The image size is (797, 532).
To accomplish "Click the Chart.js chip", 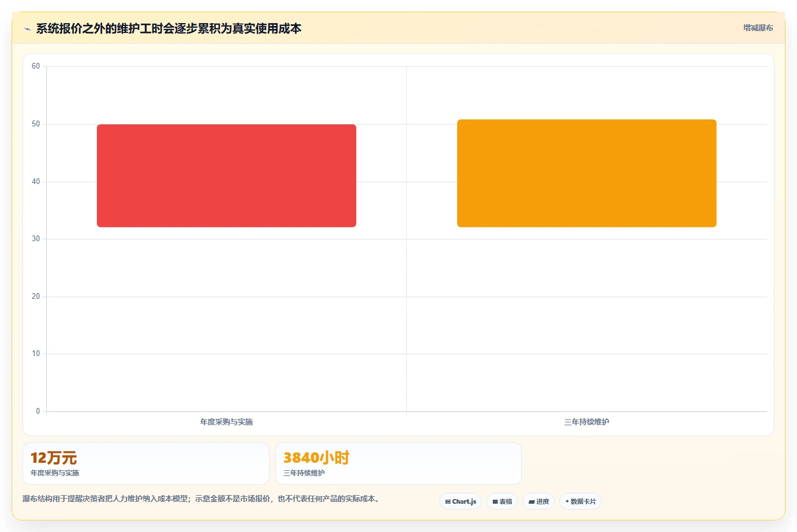I will (x=461, y=501).
